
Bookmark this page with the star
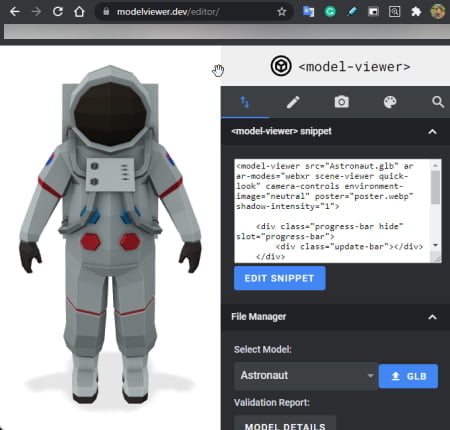tap(282, 12)
